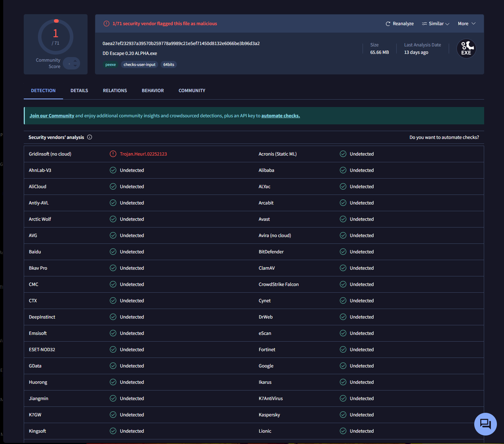Click the check icon on the Emsisoft row
Viewport: 504px width, 444px height.
tap(113, 333)
